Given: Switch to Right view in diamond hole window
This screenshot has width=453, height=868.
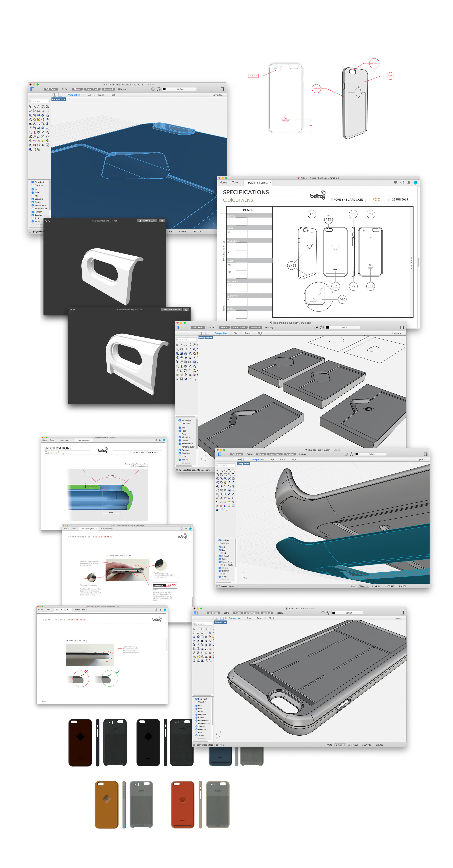Looking at the screenshot, I should (261, 333).
